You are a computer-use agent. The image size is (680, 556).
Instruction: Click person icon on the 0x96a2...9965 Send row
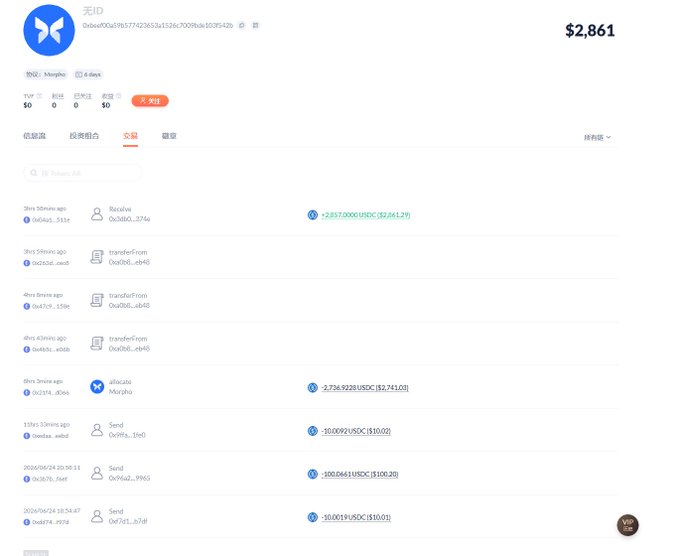(x=97, y=473)
